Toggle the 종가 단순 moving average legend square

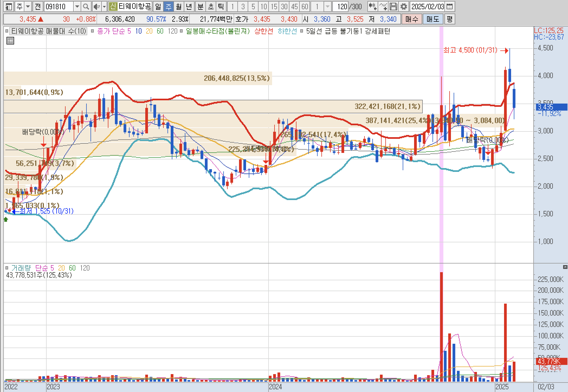pyautogui.click(x=92, y=31)
